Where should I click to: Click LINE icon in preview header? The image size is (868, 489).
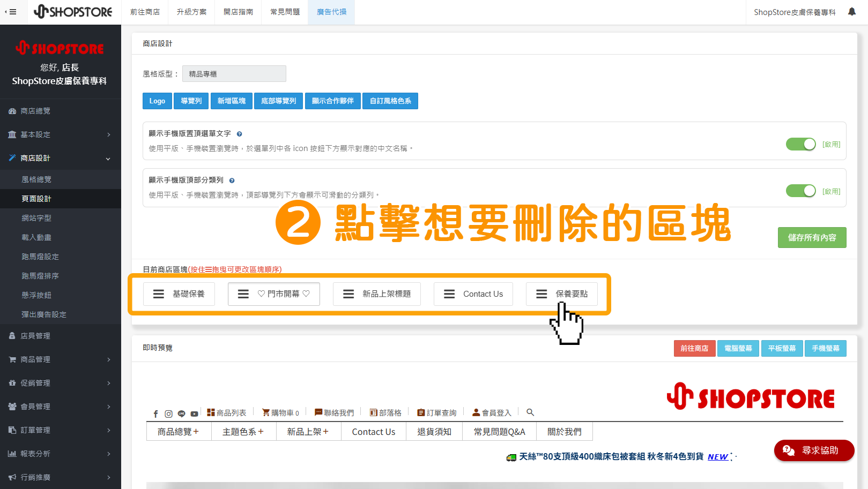click(x=181, y=413)
